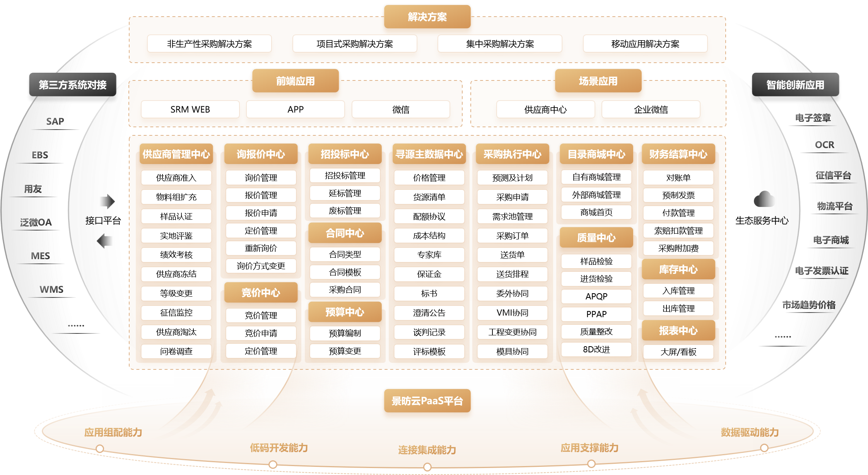Click the 企业微信 box
Viewport: 868px width, 475px height.
tap(651, 109)
